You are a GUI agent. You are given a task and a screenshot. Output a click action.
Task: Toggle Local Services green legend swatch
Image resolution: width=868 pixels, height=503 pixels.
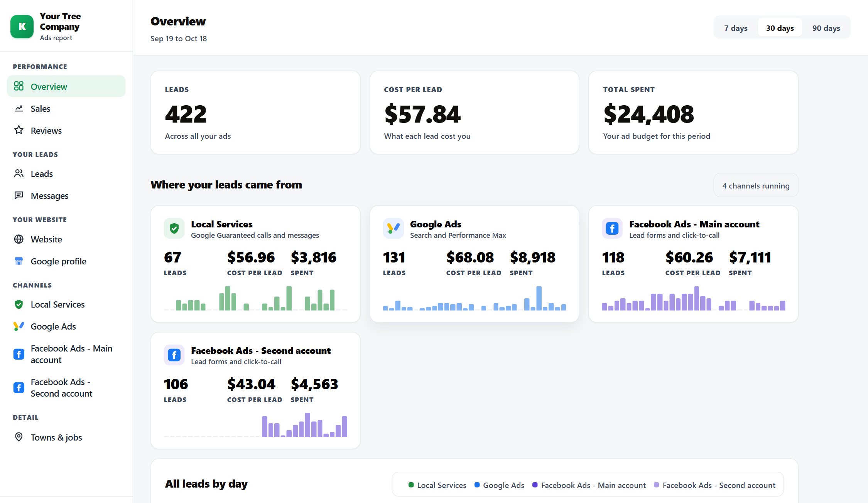pyautogui.click(x=411, y=485)
